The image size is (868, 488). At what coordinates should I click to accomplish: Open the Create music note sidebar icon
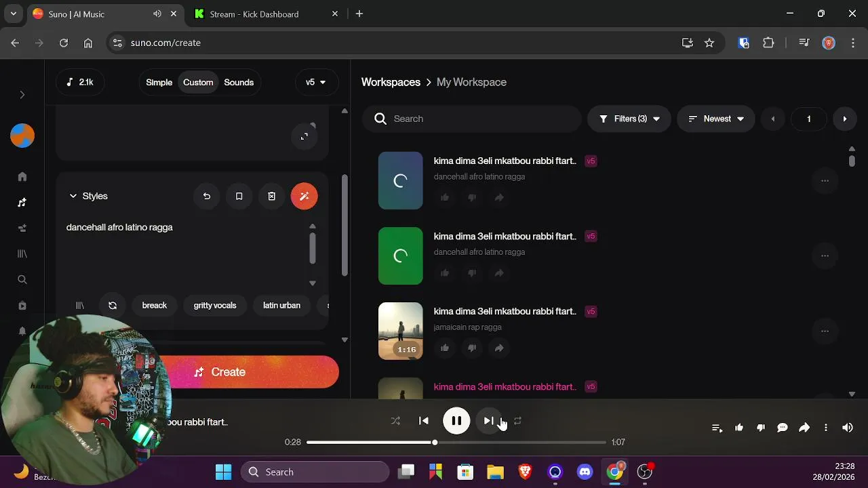click(22, 203)
